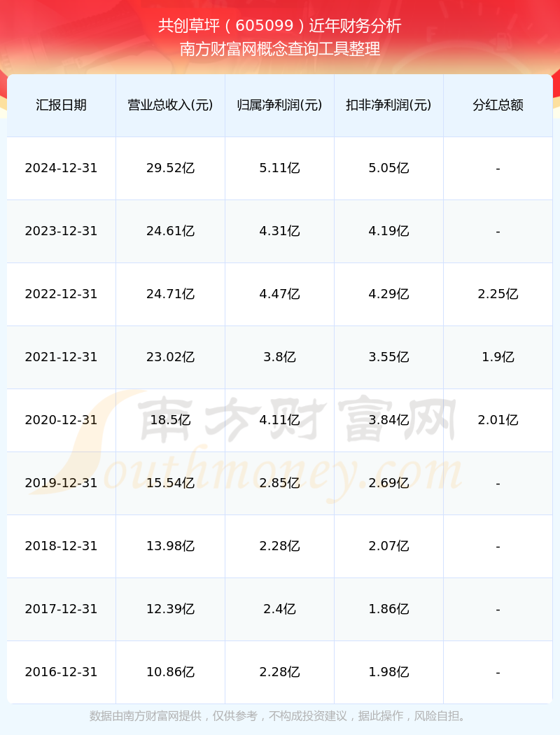Click net profit value 2.85亿
Image resolution: width=560 pixels, height=735 pixels.
[280, 483]
